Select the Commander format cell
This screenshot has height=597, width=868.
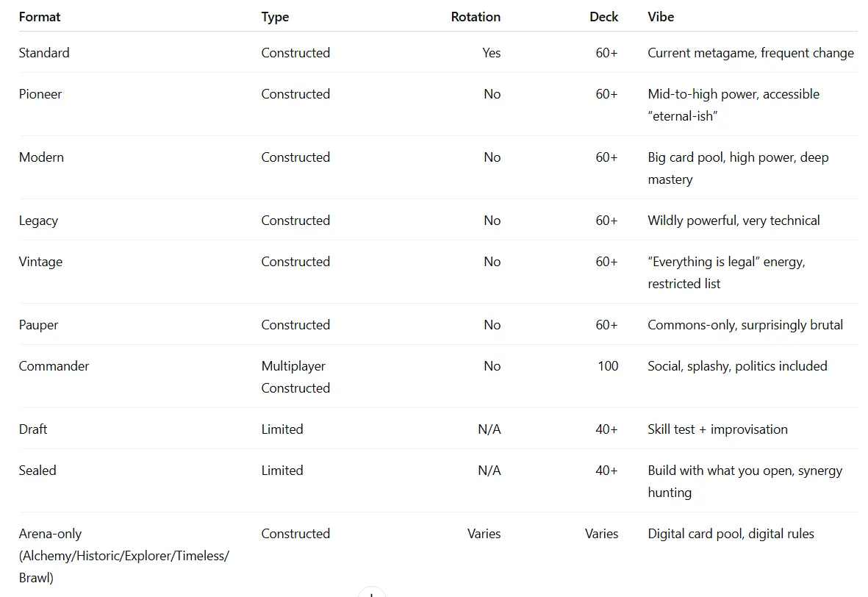(54, 366)
